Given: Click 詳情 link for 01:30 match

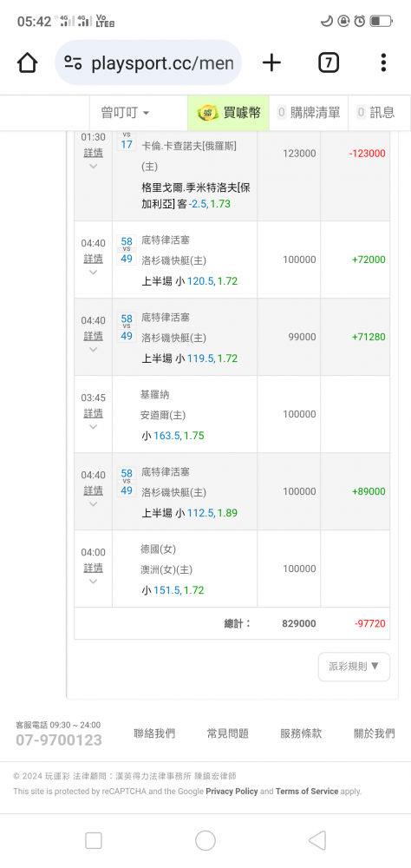Looking at the screenshot, I should coord(93,152).
